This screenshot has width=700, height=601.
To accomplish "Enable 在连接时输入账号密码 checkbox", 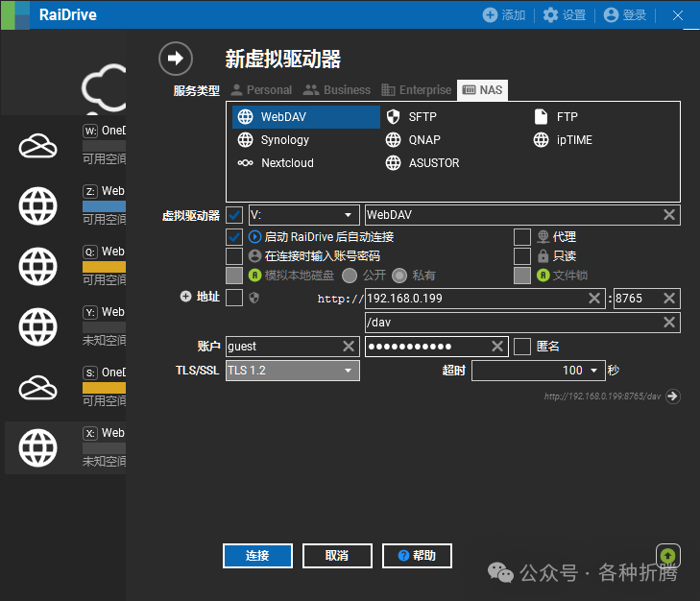I will (234, 256).
